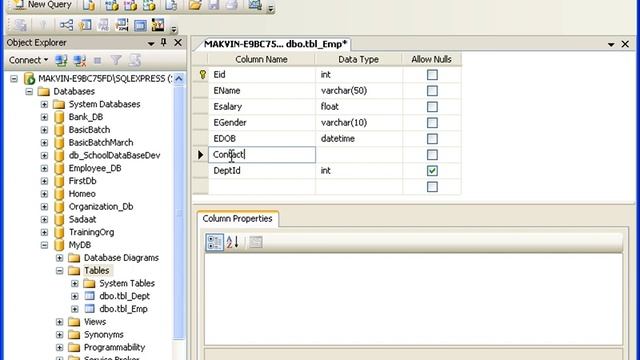Open Object Explorer window position dropdown arrow
The height and width of the screenshot is (360, 640).
point(151,43)
